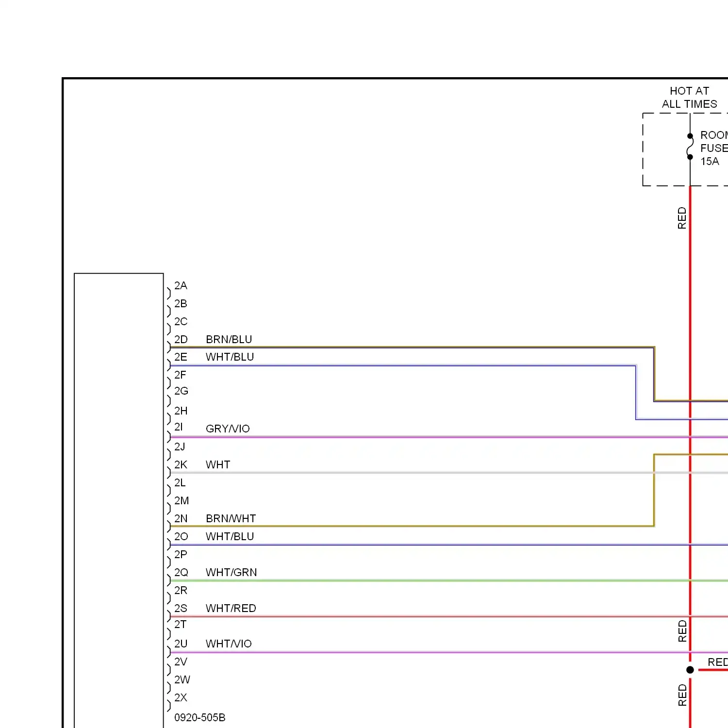728x728 pixels.
Task: Click pin label 2B
Action: (x=181, y=303)
